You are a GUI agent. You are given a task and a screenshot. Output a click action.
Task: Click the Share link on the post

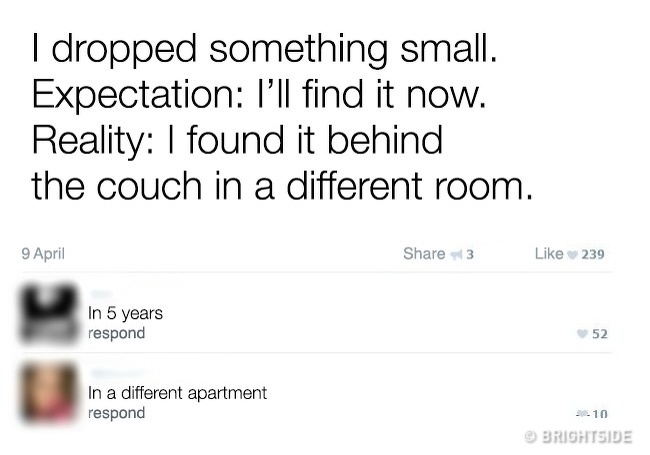click(x=424, y=254)
